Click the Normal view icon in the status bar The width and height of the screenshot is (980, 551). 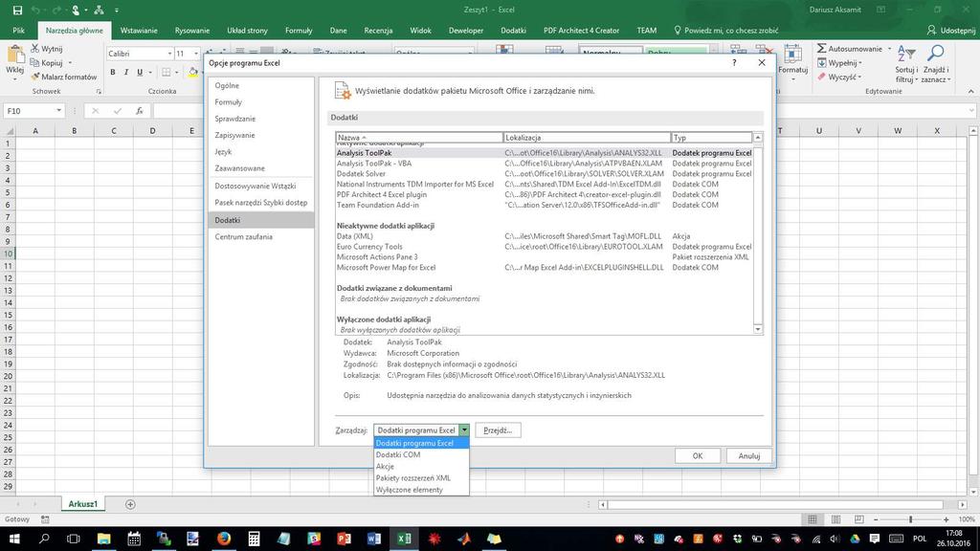pos(812,519)
